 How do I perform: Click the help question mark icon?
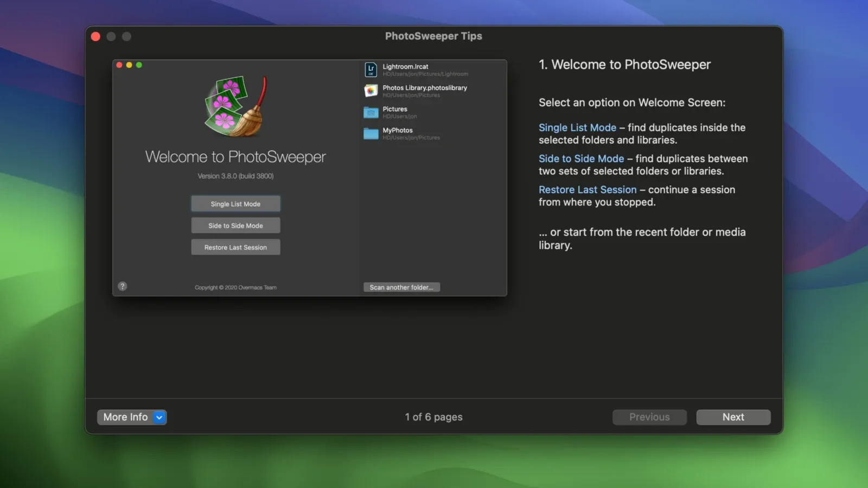coord(122,286)
